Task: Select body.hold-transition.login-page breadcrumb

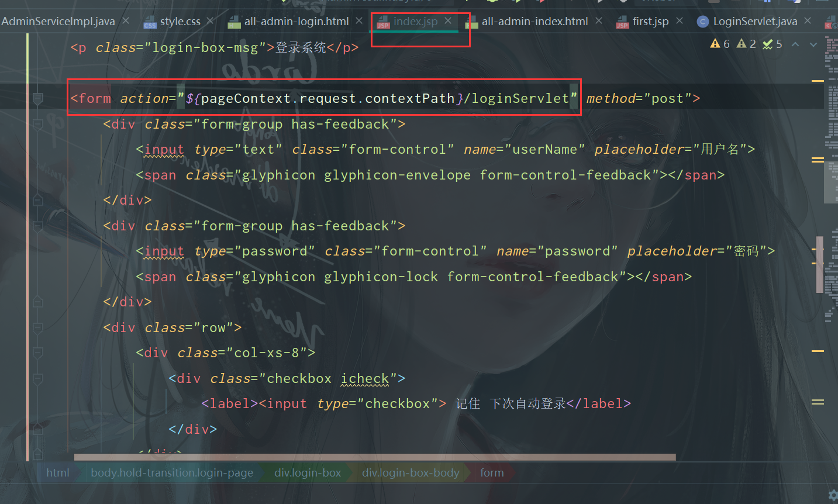Action: [x=172, y=473]
